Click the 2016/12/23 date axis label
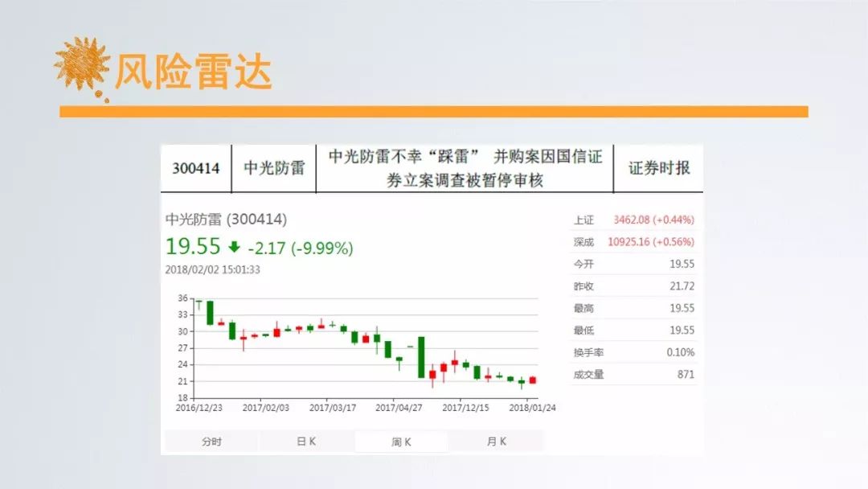This screenshot has width=868, height=489. coord(199,408)
